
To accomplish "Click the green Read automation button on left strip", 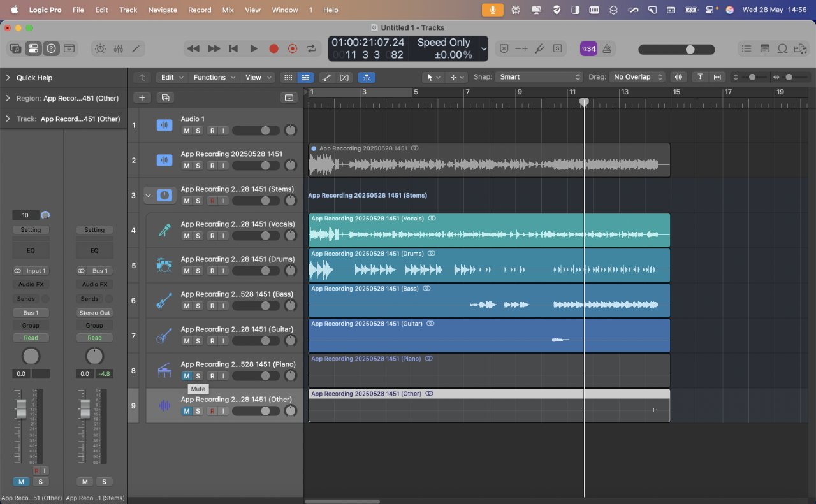I will coord(31,338).
